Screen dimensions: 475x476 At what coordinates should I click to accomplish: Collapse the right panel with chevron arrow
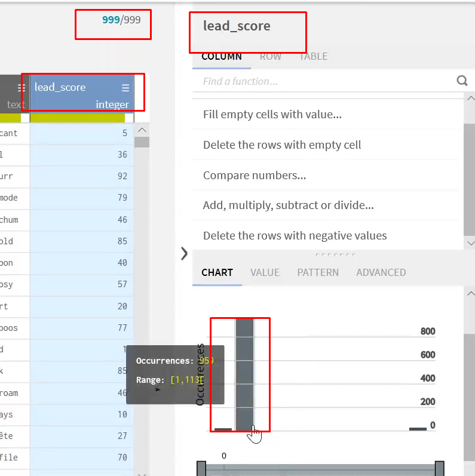tap(184, 253)
